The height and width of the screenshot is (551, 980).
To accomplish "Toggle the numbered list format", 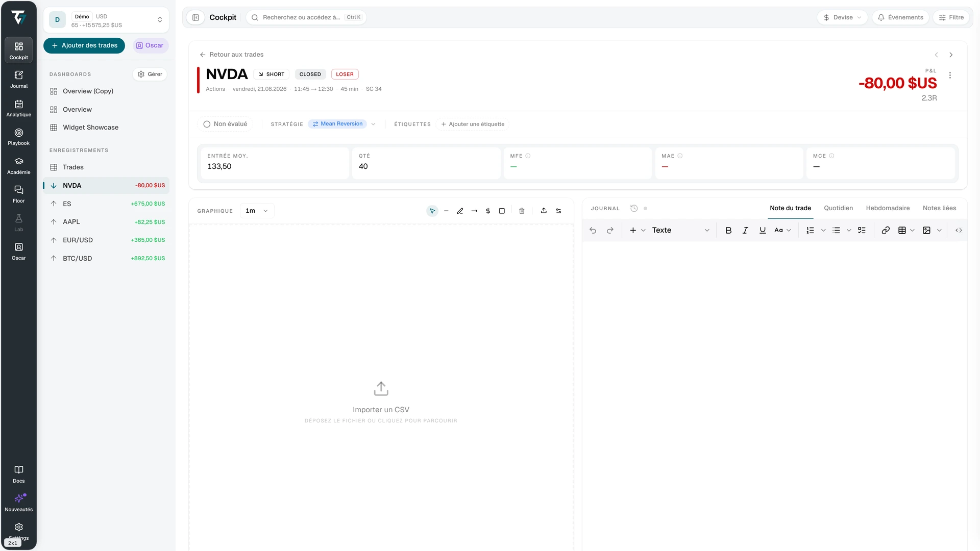I will tap(810, 230).
